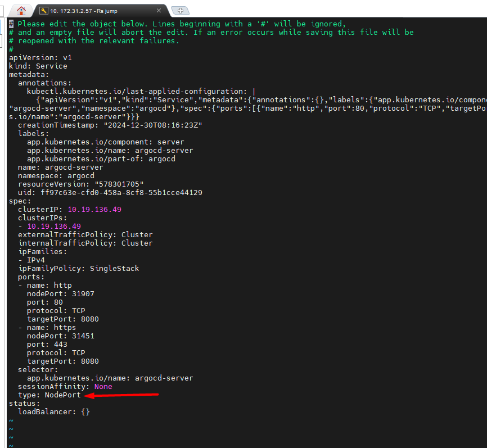Click 'app.kubernetes.io/part-of: argocd' line
The width and height of the screenshot is (487, 448).
point(101,159)
